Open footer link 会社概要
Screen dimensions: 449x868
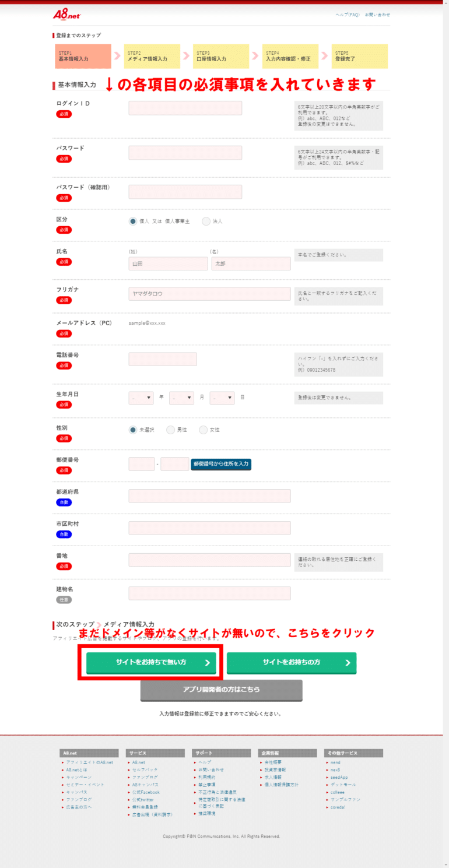click(x=272, y=762)
